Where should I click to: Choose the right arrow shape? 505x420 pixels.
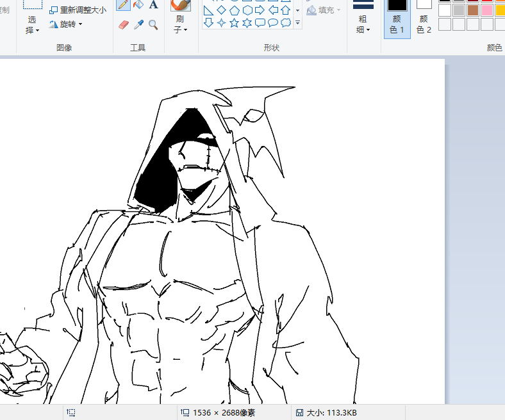(x=260, y=10)
